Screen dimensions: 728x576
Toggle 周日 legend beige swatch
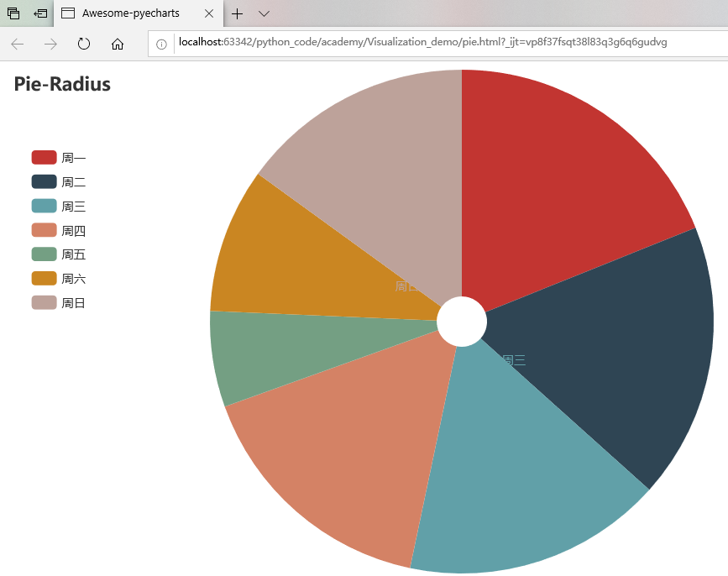pyautogui.click(x=45, y=302)
